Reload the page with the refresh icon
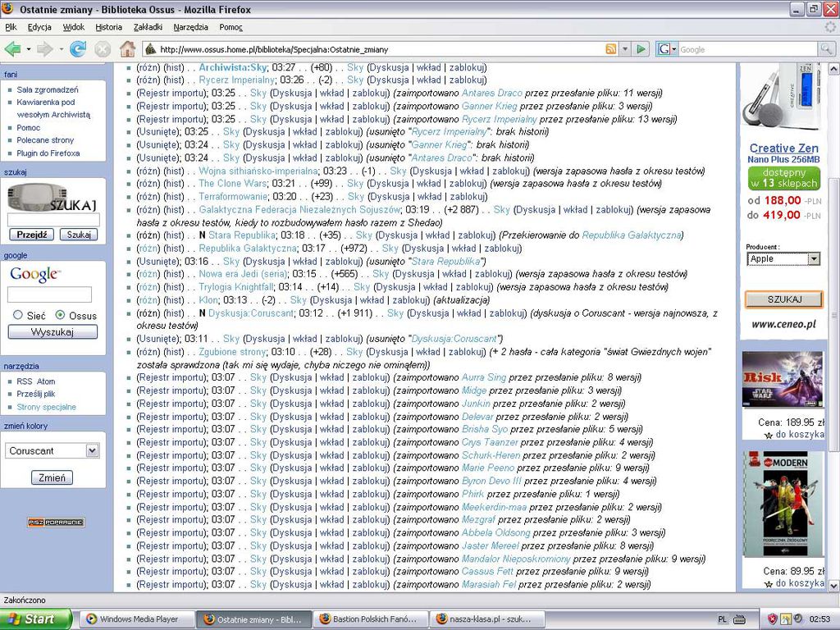The width and height of the screenshot is (840, 630). tap(78, 49)
